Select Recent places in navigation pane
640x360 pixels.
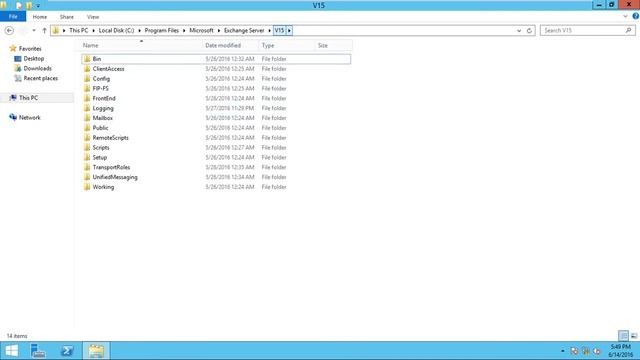(40, 78)
